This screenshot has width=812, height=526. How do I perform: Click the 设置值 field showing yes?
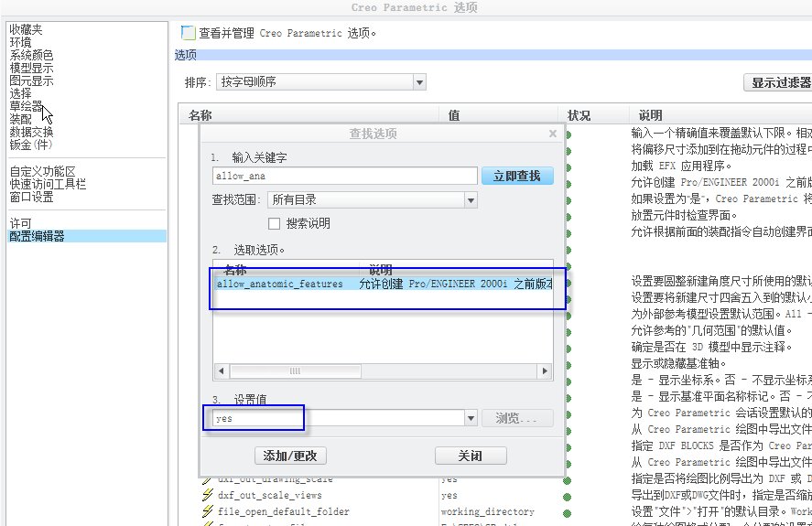[x=339, y=418]
